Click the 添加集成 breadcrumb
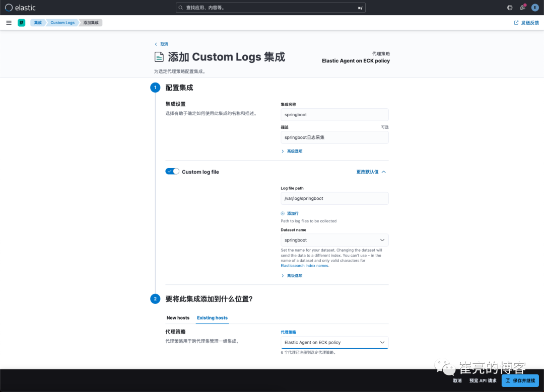 pyautogui.click(x=91, y=23)
